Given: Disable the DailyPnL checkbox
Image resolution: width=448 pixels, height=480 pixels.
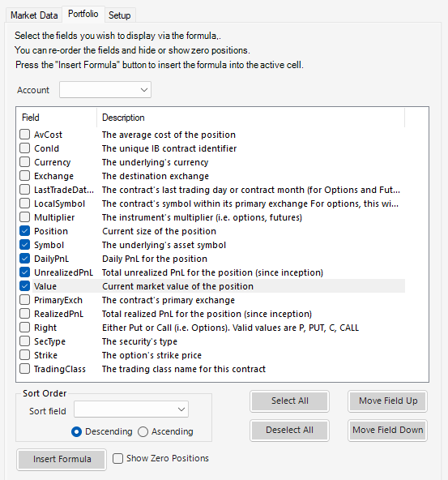Looking at the screenshot, I should pyautogui.click(x=25, y=258).
